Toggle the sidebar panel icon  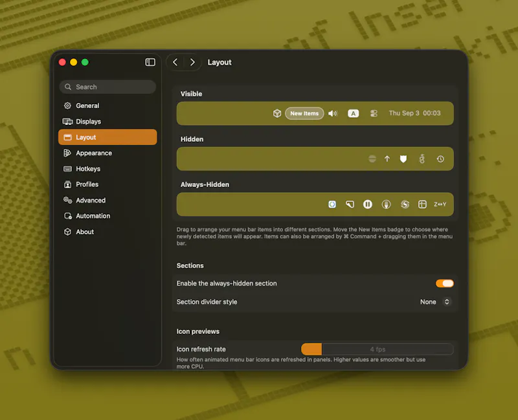coord(150,62)
